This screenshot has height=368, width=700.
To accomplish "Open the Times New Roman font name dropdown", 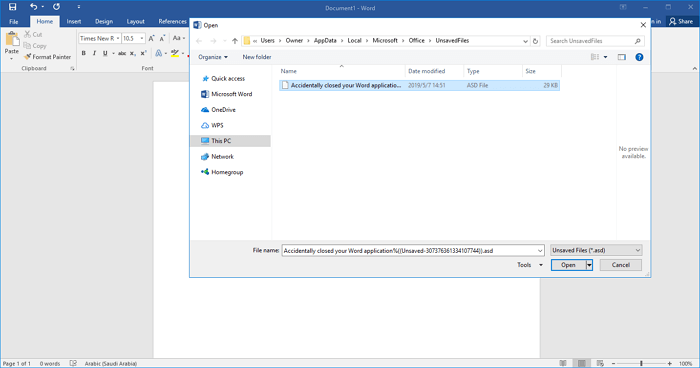I will point(118,38).
